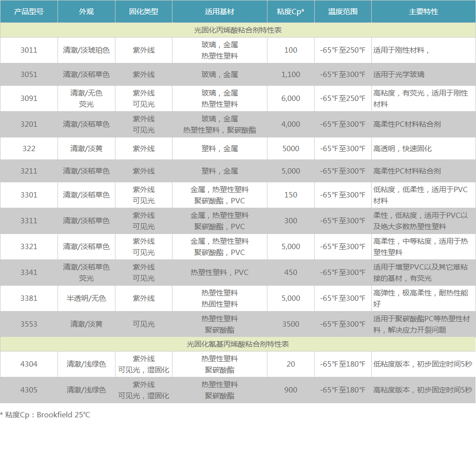
Task: Select the 光固化氰基丙烯酸粘合剂特性表 section title
Action: pos(238,344)
